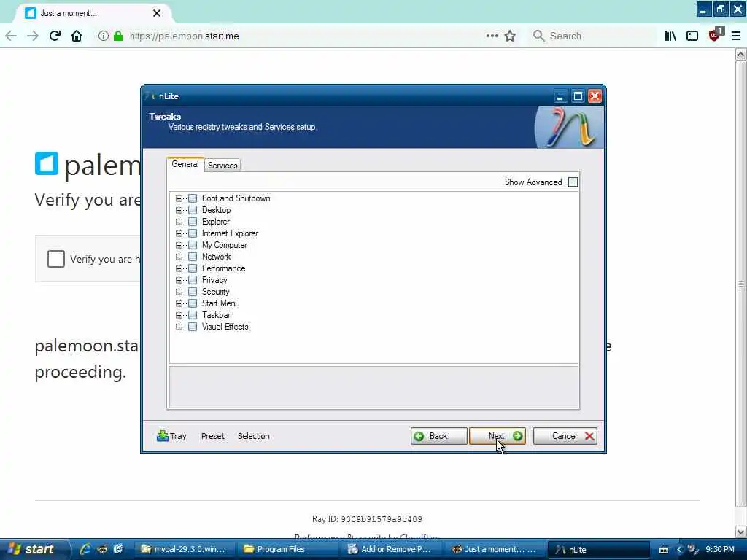Tick the Network tweaks checkbox
Screen dimensions: 747x560
click(193, 257)
